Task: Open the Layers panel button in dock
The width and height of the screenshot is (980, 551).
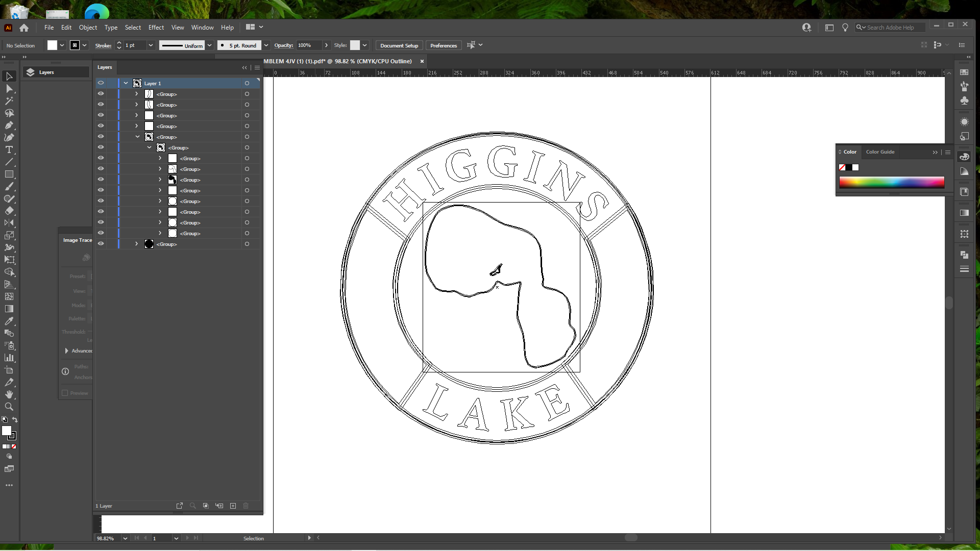Action: 56,72
